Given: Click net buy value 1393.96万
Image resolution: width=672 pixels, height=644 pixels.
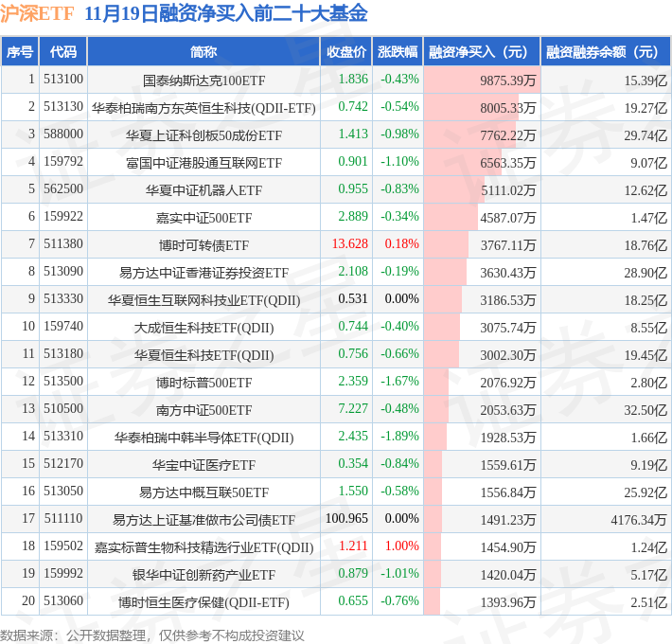Looking at the screenshot, I should click(x=508, y=601).
